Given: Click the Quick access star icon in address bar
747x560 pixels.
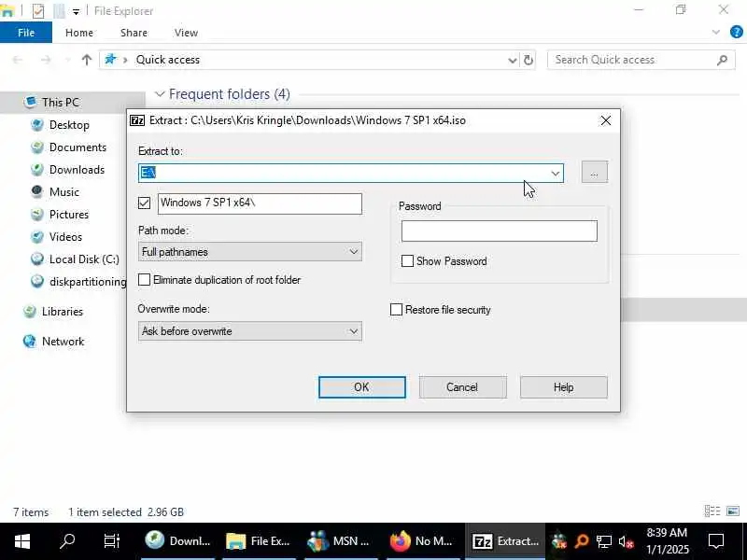Looking at the screenshot, I should (110, 60).
